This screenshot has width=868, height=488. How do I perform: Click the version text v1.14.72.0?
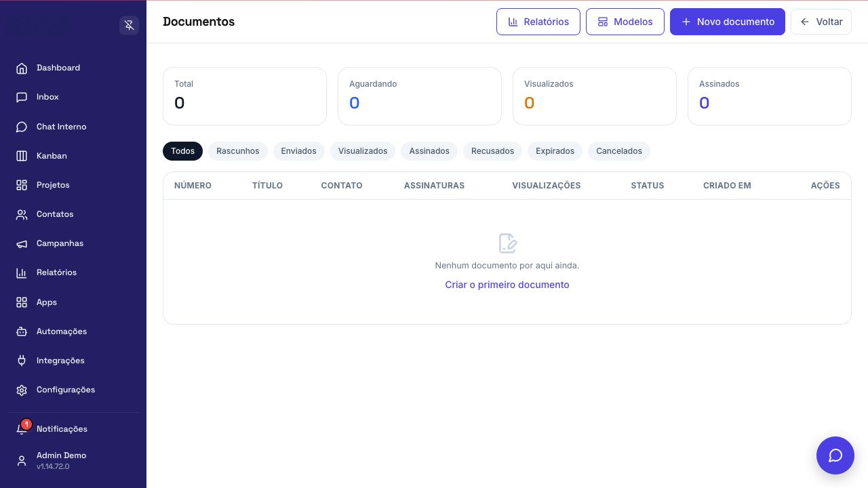point(53,467)
